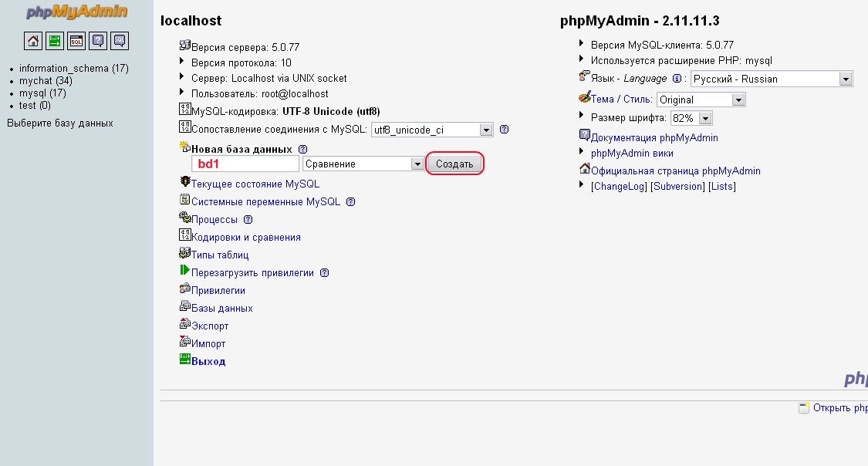Open Документация phpMyAdmin link
Screen dimensions: 868x466
654,138
